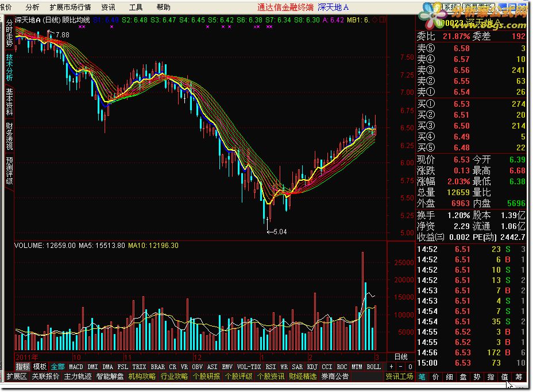
Task: Switch indicator to BOLL
Action: 373,367
